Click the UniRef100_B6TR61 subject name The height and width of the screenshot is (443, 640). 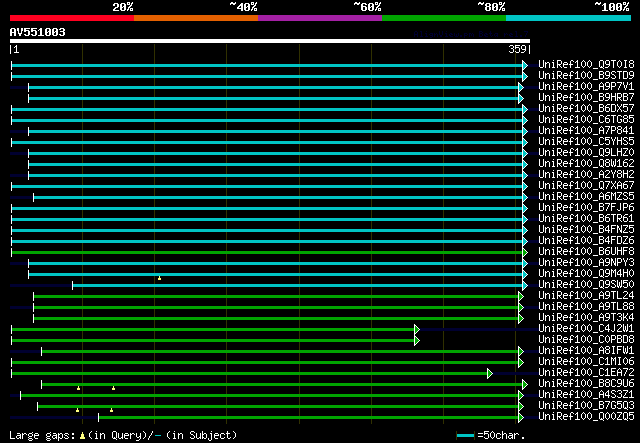(586, 219)
